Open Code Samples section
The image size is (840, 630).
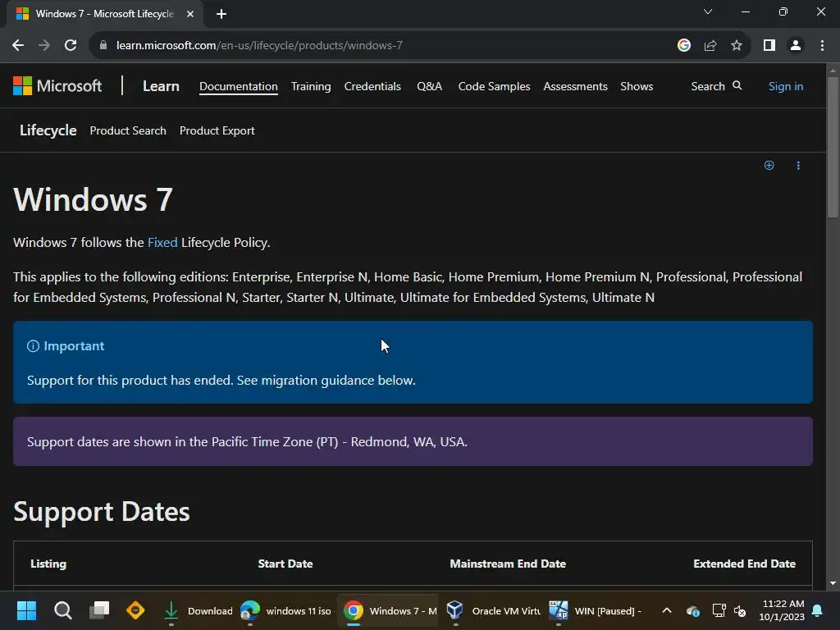494,86
